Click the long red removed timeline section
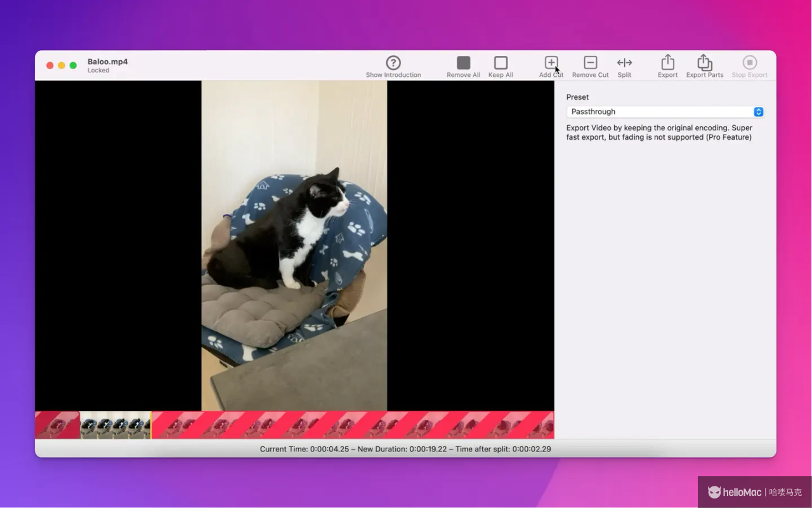 [x=353, y=425]
